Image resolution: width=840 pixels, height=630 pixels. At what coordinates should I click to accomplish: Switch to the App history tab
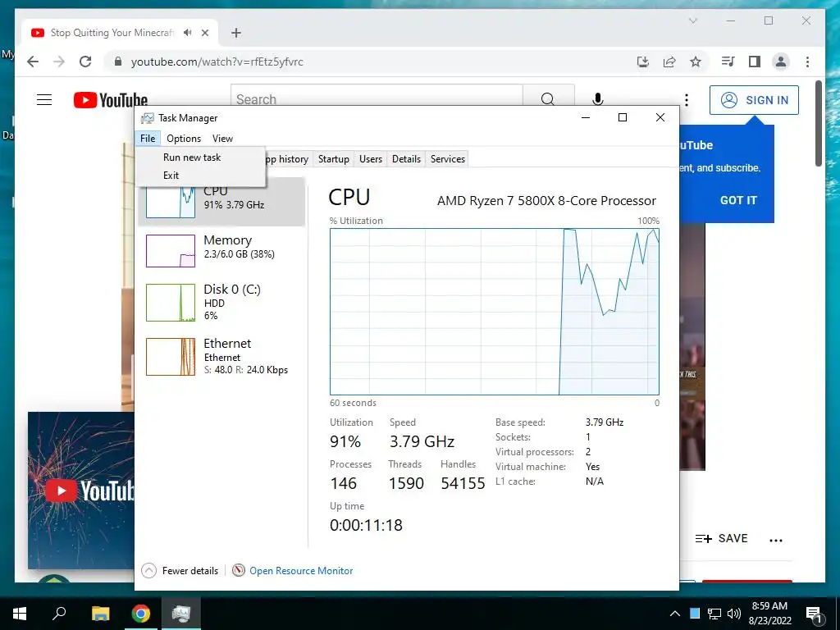288,159
